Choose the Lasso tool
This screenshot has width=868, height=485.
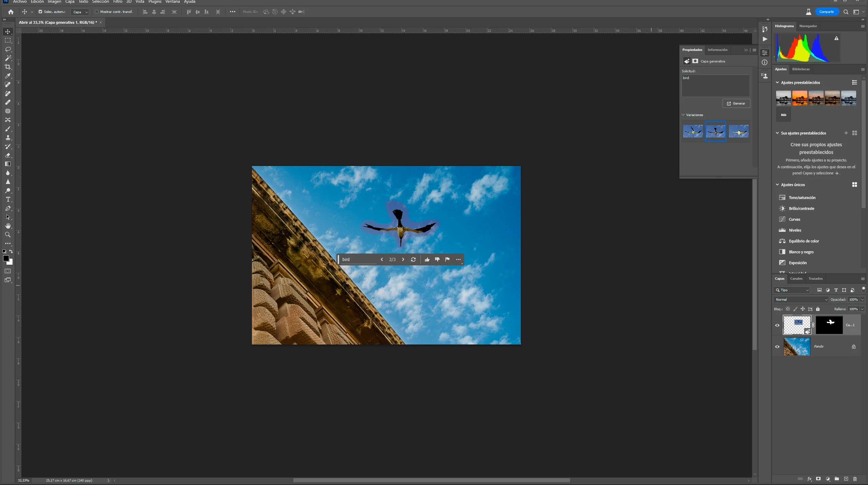(8, 49)
